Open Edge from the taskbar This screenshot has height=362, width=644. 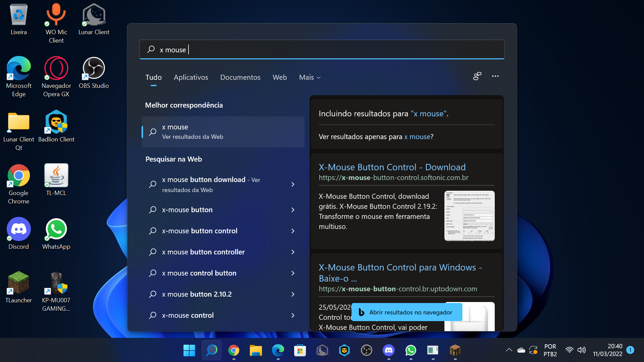[x=278, y=351]
